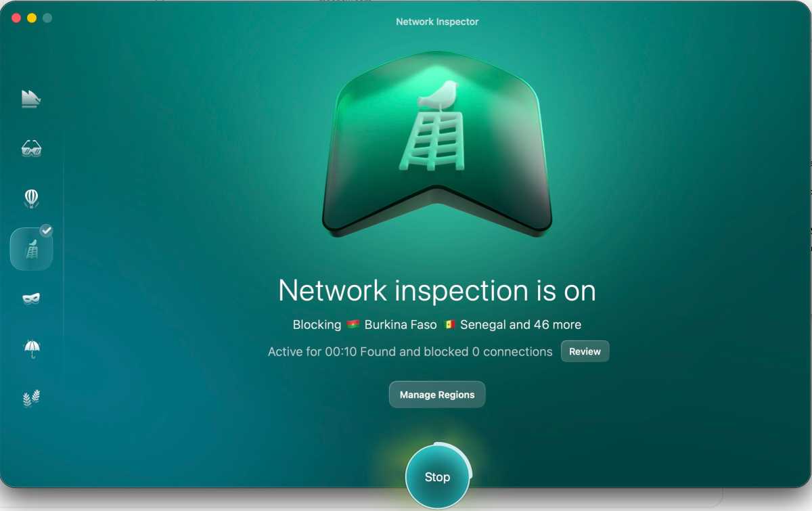Click the Review button

click(585, 351)
